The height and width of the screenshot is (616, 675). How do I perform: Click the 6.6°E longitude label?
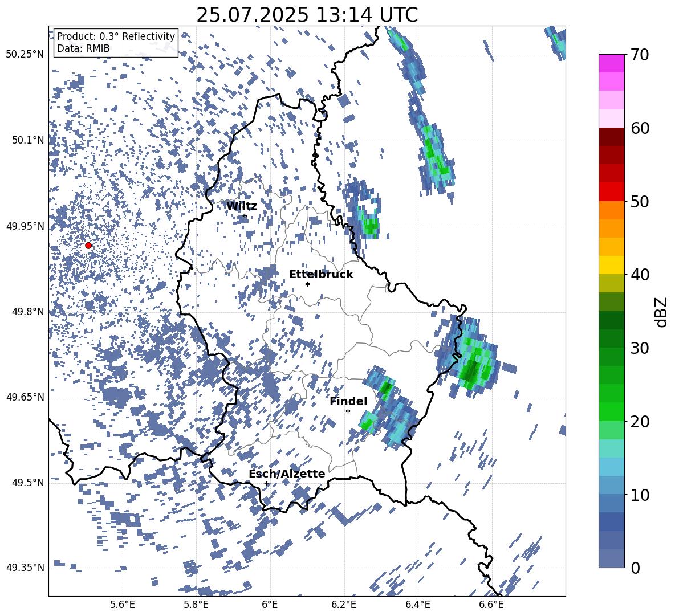point(491,605)
